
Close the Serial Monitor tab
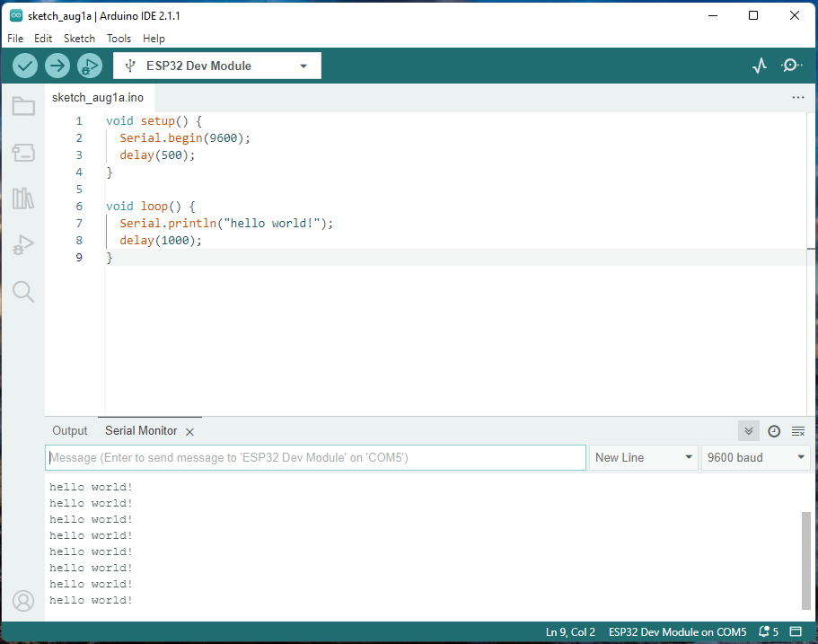pyautogui.click(x=189, y=432)
